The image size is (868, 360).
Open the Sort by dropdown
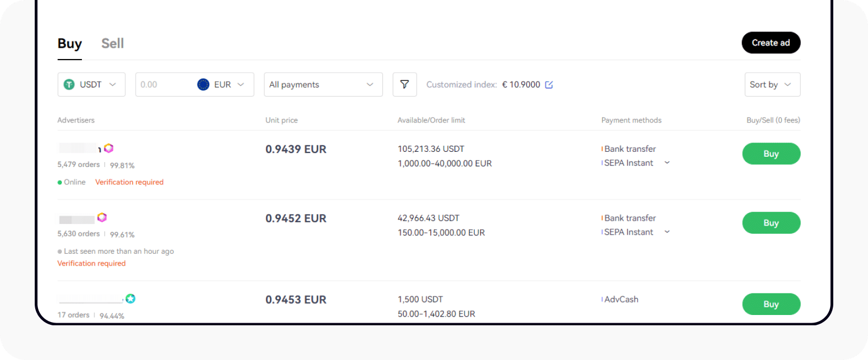[x=772, y=85]
